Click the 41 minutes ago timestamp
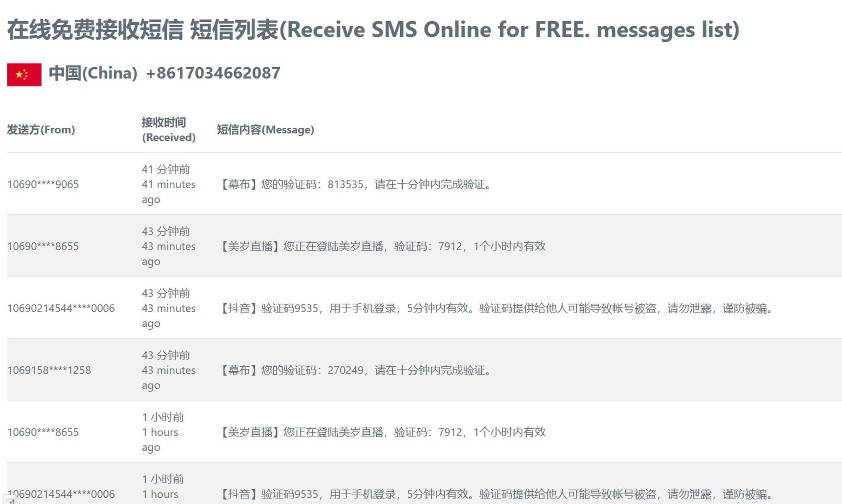Screen dimensions: 842x504 [168, 184]
